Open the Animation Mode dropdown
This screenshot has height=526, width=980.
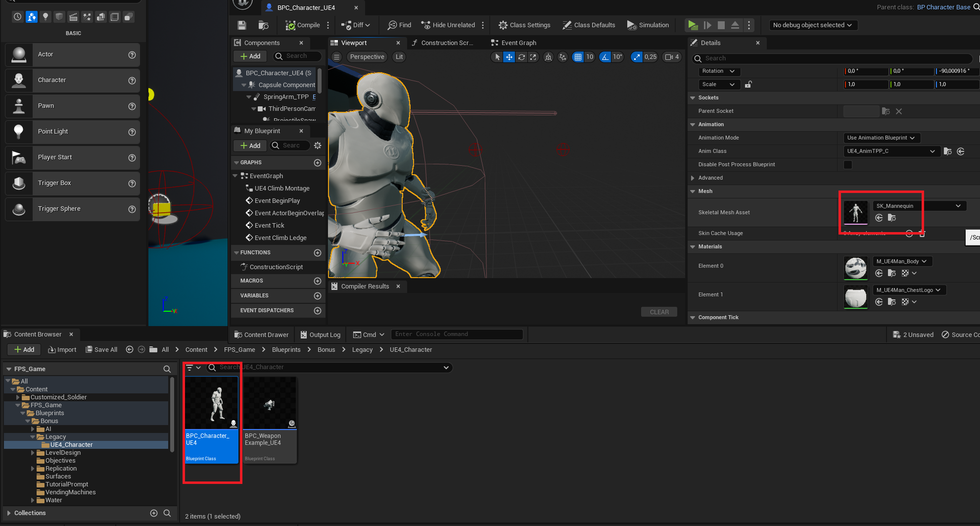pos(881,138)
